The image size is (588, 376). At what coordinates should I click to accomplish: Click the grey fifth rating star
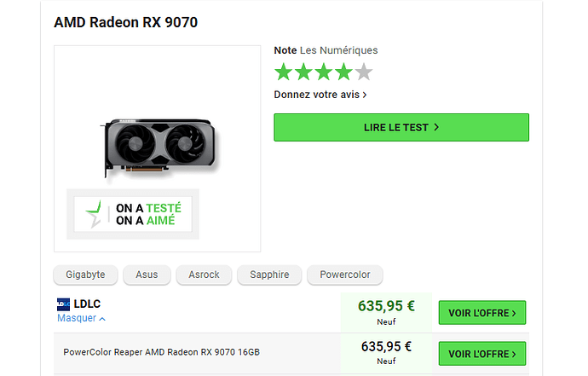[364, 72]
